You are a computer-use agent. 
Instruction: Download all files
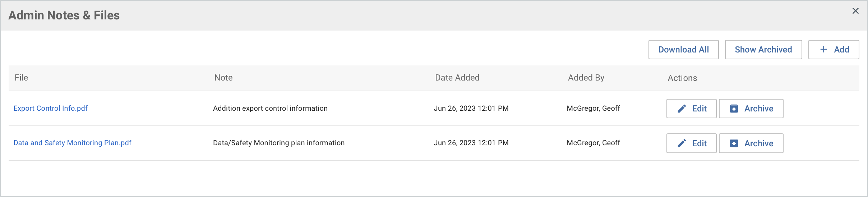coord(683,50)
